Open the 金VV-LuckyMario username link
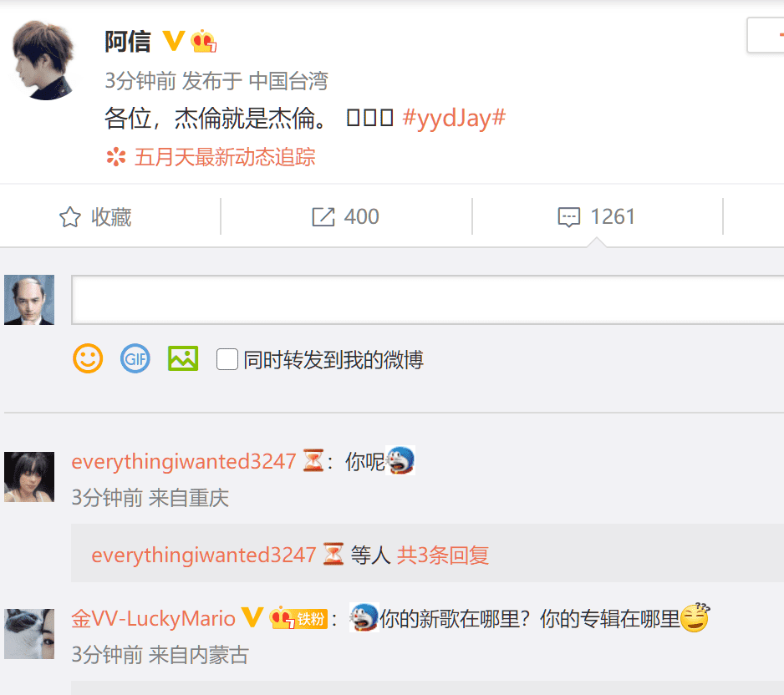Image resolution: width=784 pixels, height=695 pixels. (x=153, y=618)
